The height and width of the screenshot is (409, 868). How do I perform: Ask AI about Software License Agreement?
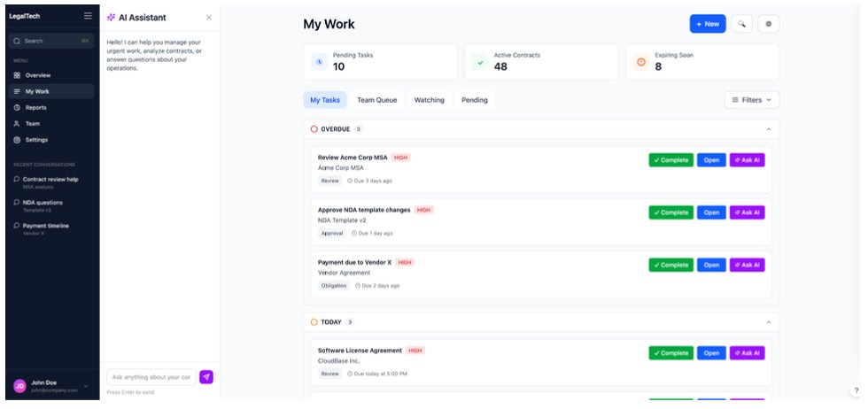pyautogui.click(x=748, y=353)
